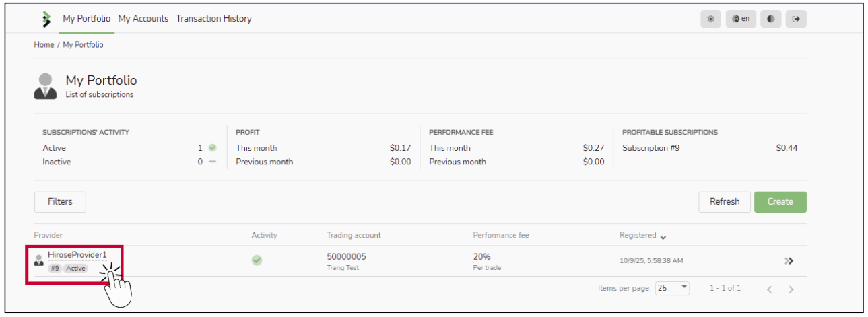Click the Home breadcrumb link
This screenshot has width=868, height=317.
tap(44, 45)
